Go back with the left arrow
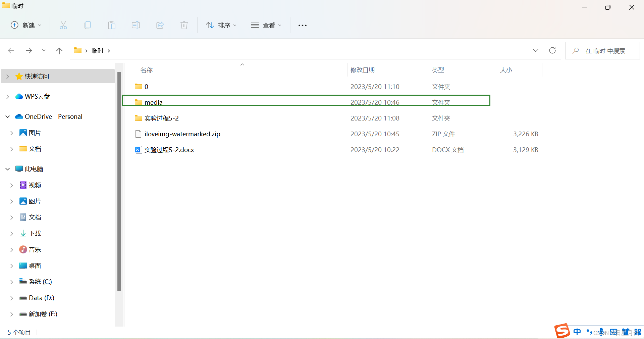This screenshot has width=644, height=339. pyautogui.click(x=11, y=51)
